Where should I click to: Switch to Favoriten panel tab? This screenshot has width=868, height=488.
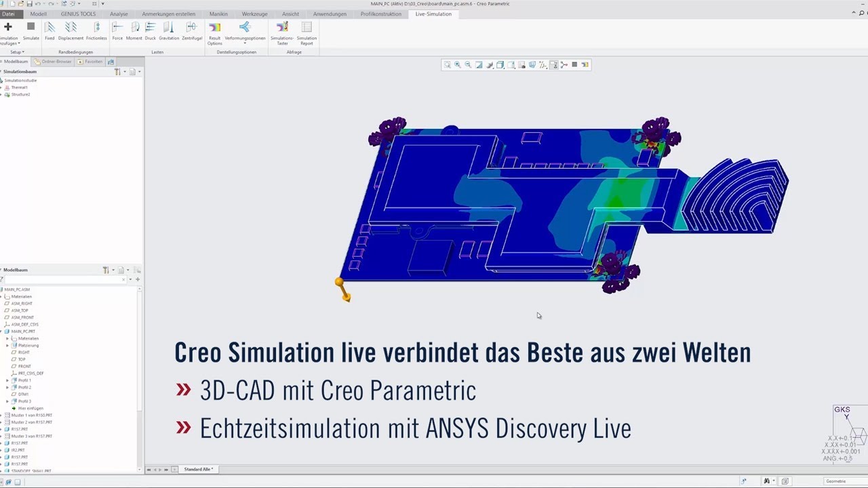pyautogui.click(x=90, y=62)
